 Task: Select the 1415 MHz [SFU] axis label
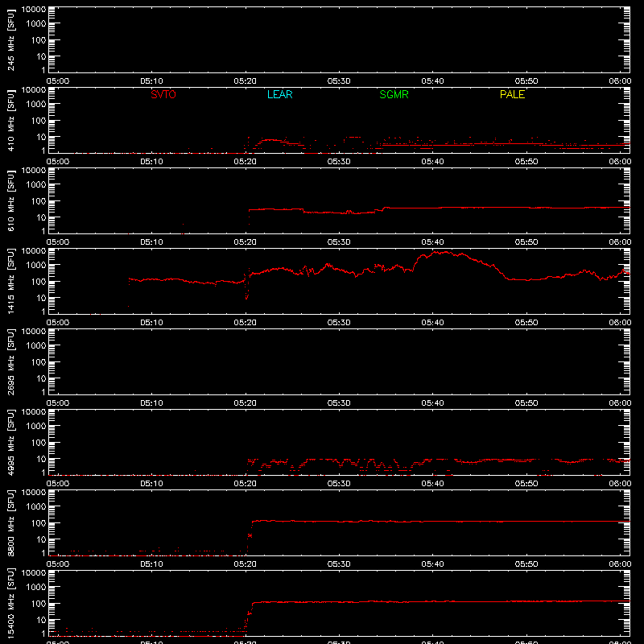[x=11, y=281]
